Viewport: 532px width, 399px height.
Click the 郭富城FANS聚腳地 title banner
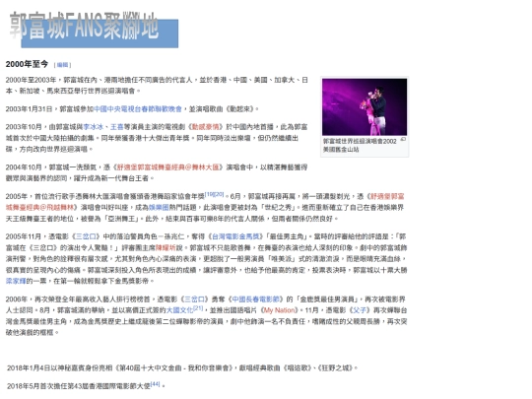pyautogui.click(x=94, y=30)
